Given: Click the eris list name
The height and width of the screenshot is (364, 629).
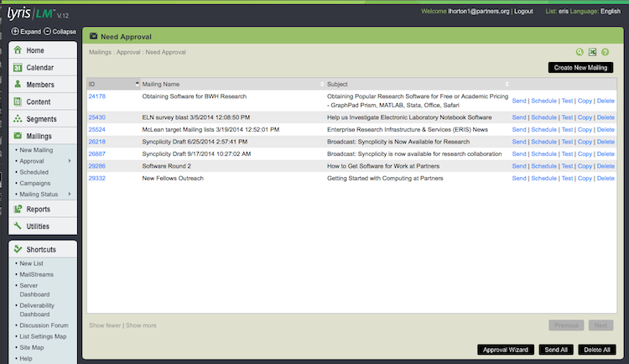Looking at the screenshot, I should [564, 11].
